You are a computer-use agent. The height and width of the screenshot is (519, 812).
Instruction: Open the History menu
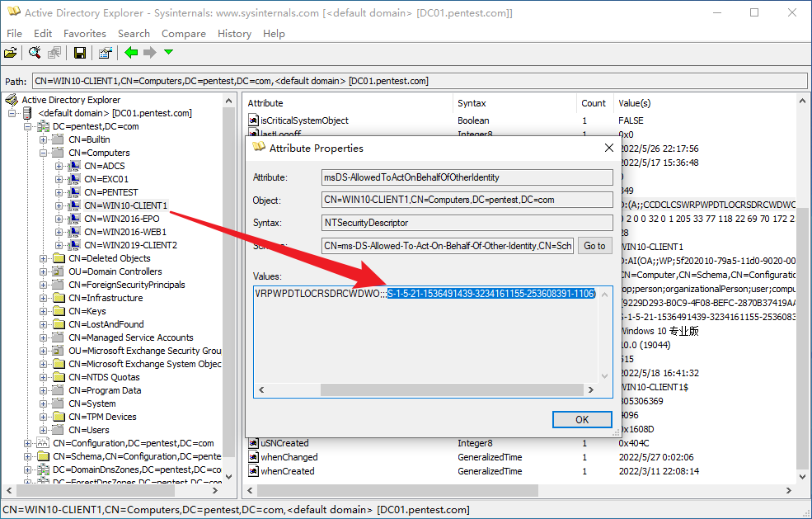[x=235, y=34]
